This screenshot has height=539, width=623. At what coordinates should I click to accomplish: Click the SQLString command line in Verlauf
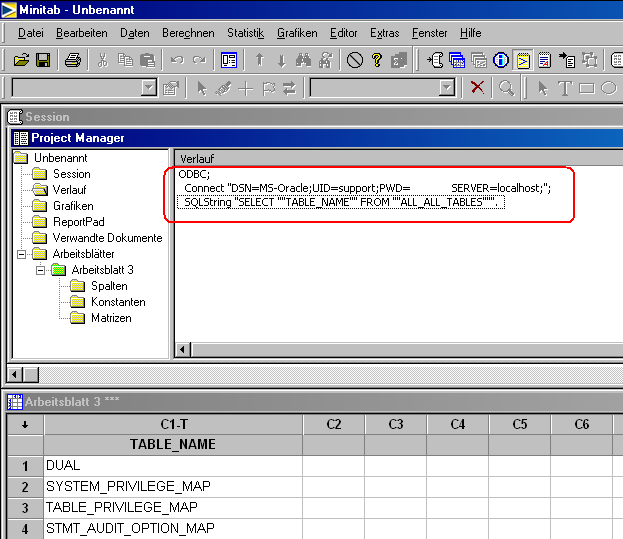pyautogui.click(x=341, y=203)
